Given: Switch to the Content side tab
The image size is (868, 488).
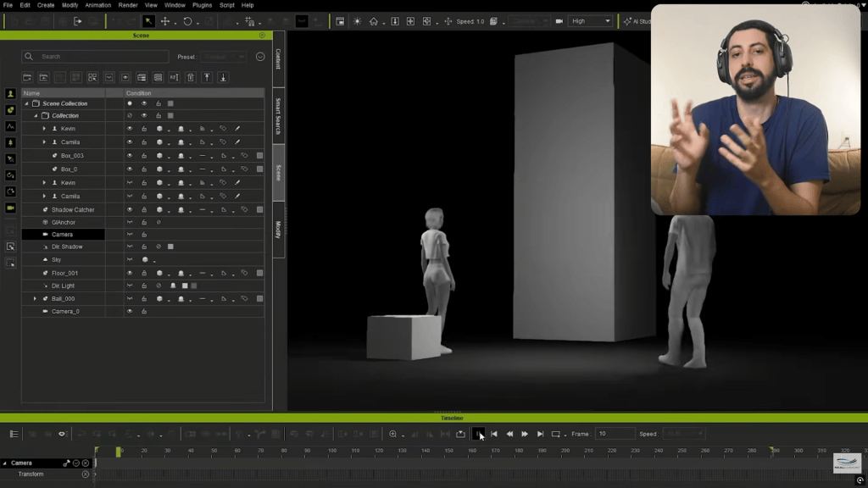Looking at the screenshot, I should pyautogui.click(x=278, y=58).
